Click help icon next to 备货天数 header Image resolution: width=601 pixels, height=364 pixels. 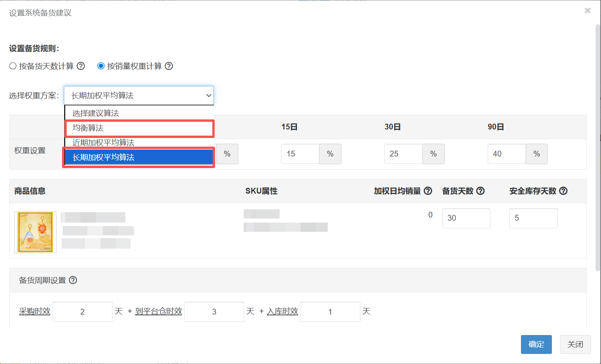coord(480,191)
